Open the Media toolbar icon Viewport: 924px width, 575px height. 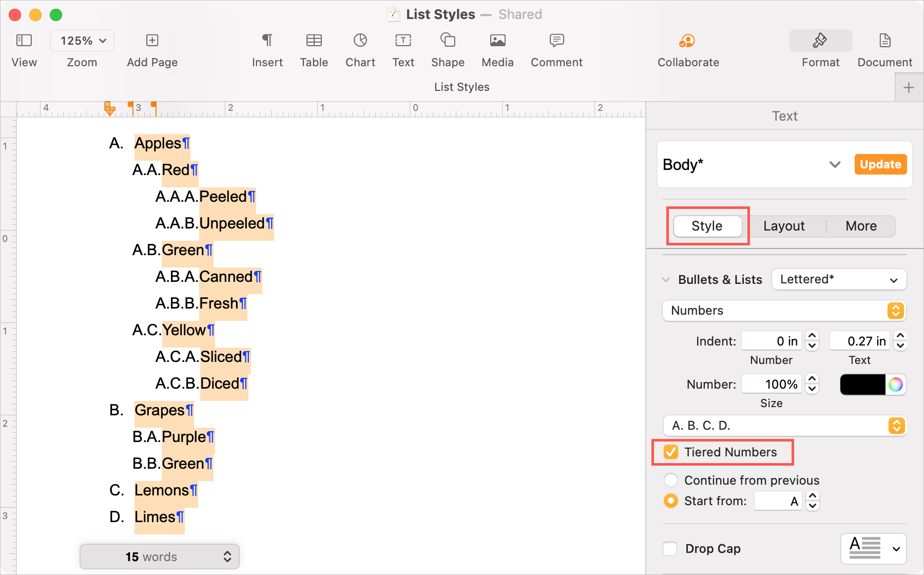click(497, 40)
